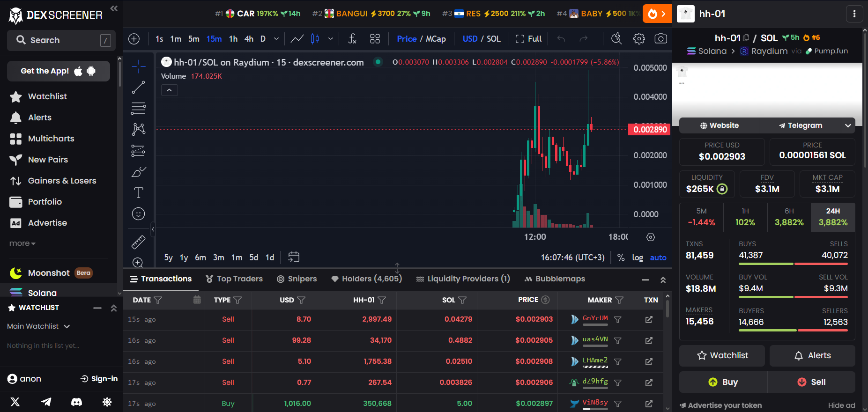
Task: Click the Buy button
Action: coord(723,382)
